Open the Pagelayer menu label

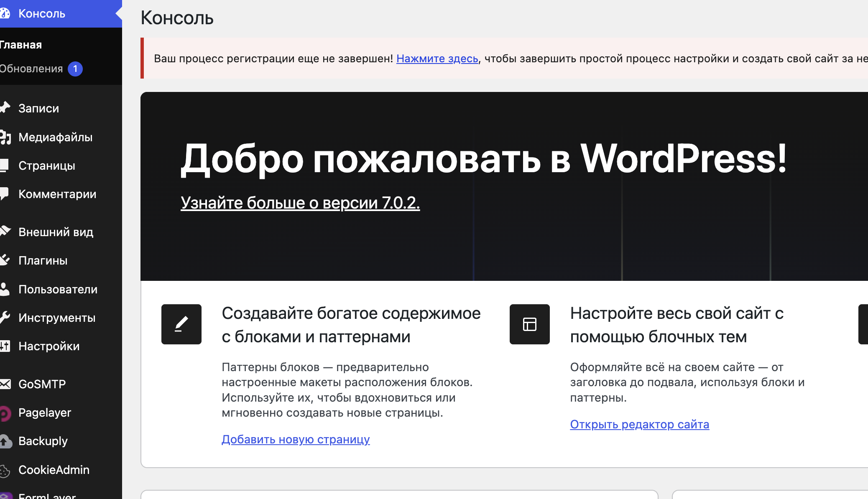[x=45, y=412]
